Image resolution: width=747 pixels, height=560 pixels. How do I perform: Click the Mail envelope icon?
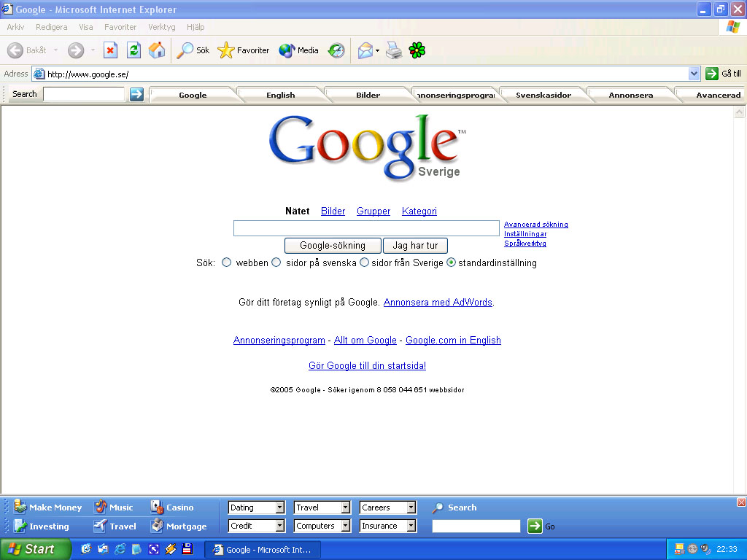click(x=365, y=50)
